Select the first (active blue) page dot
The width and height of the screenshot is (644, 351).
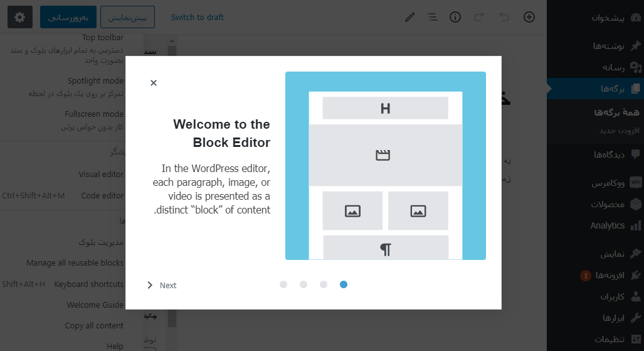tap(344, 284)
